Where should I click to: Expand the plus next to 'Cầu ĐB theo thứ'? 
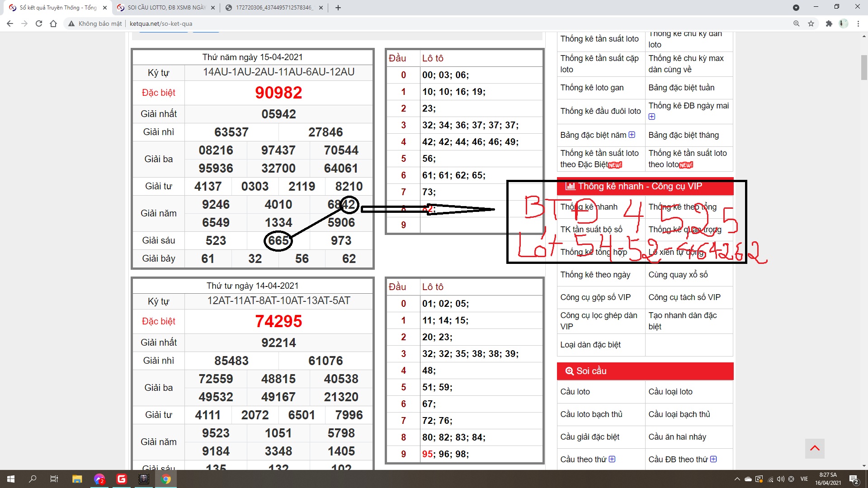point(713,459)
